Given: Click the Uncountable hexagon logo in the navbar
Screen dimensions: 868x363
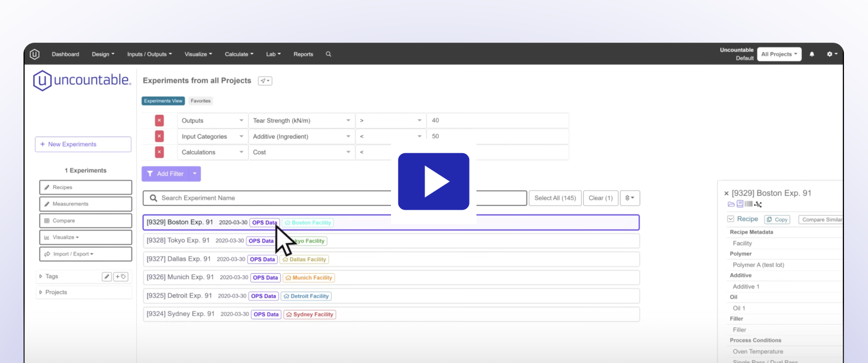Looking at the screenshot, I should (35, 54).
